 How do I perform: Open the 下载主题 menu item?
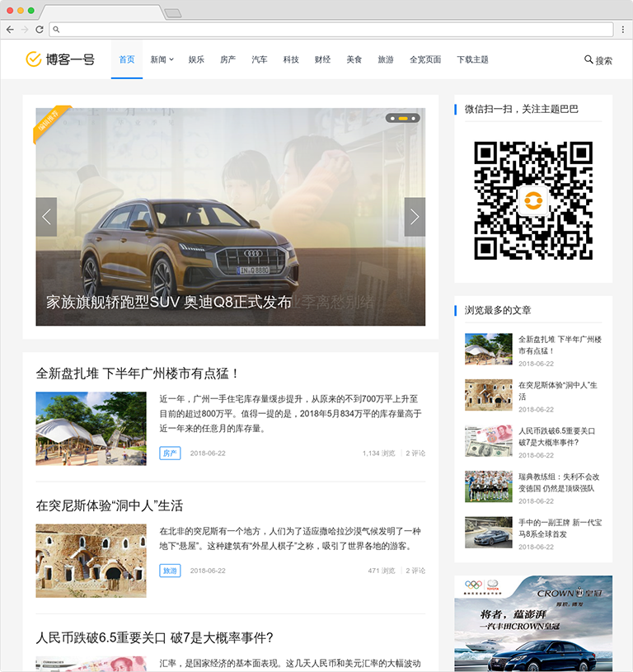click(x=472, y=59)
